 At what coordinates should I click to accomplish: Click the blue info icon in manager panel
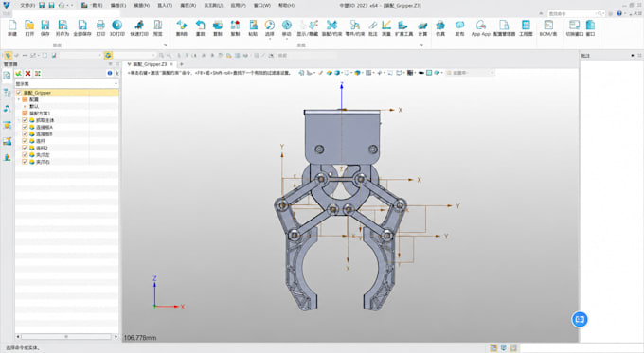point(110,74)
